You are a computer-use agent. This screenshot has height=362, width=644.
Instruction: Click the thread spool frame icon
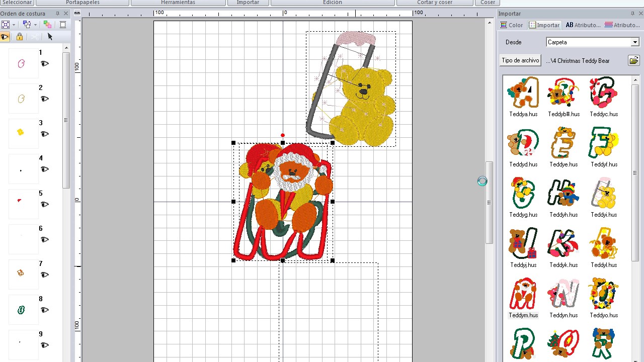click(63, 25)
